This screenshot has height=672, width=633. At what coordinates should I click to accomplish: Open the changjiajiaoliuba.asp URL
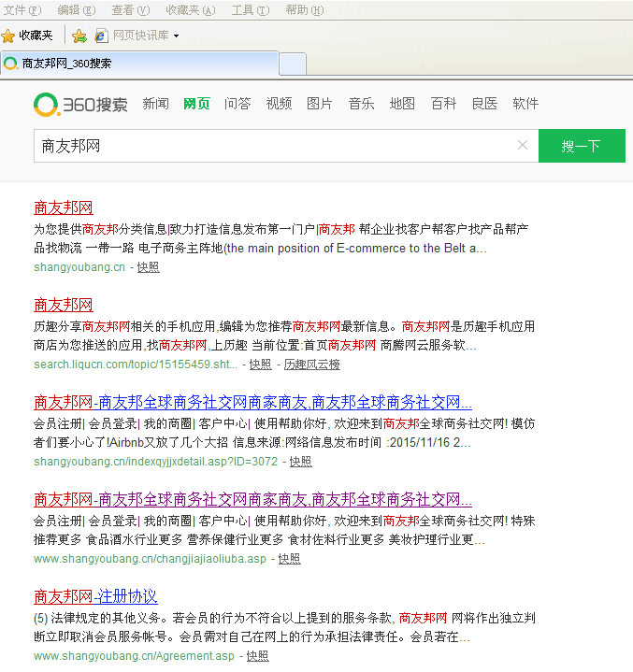[150, 559]
